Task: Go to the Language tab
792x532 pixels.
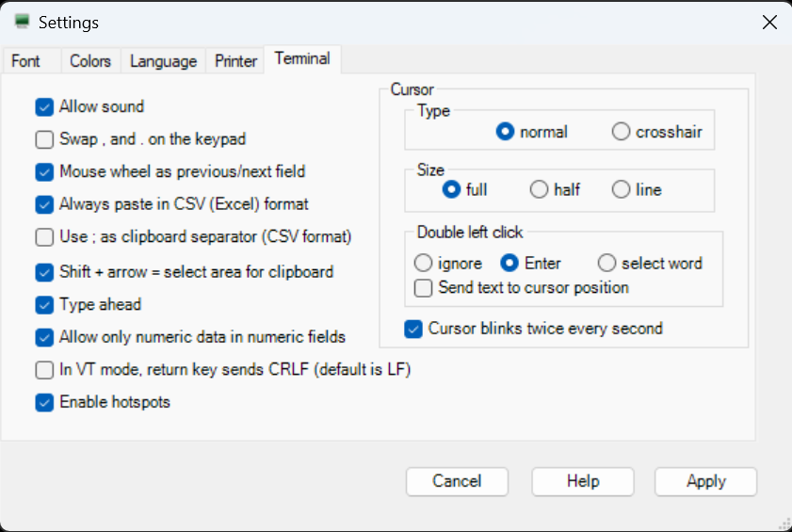Action: [x=163, y=61]
